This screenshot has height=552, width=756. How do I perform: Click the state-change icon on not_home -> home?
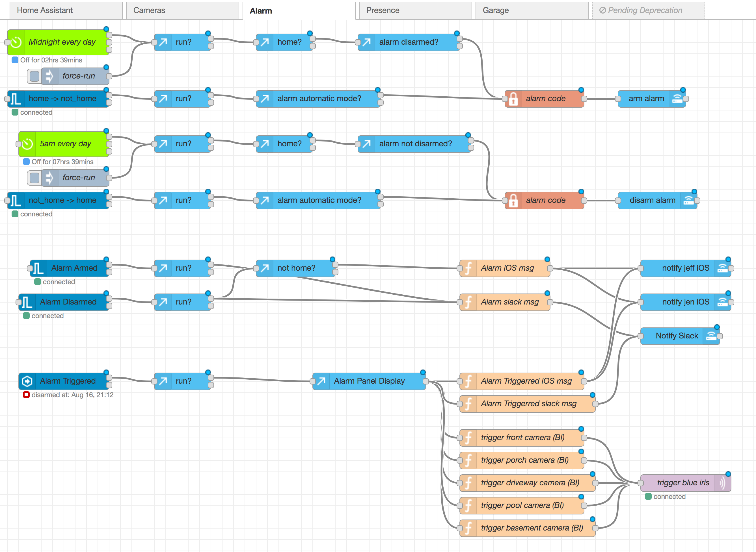[16, 201]
